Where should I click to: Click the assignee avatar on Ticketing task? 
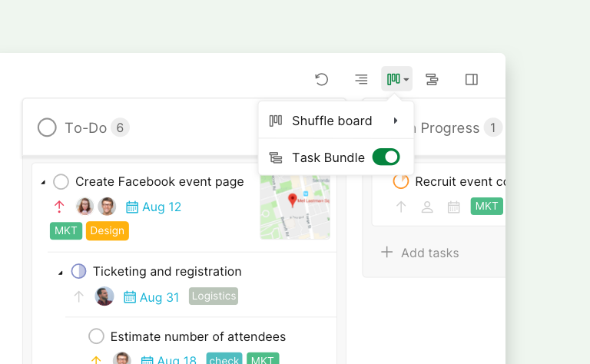tap(104, 296)
